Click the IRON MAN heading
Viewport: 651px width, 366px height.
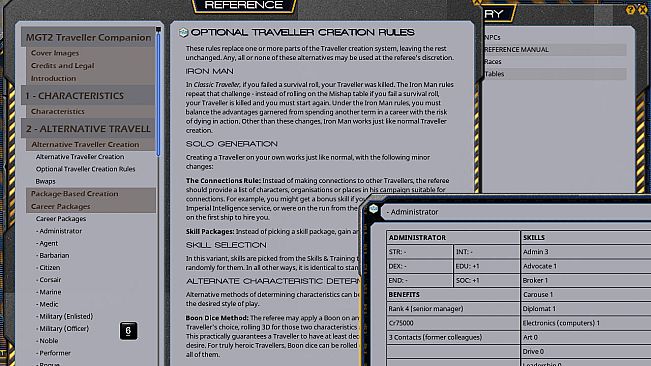click(210, 71)
